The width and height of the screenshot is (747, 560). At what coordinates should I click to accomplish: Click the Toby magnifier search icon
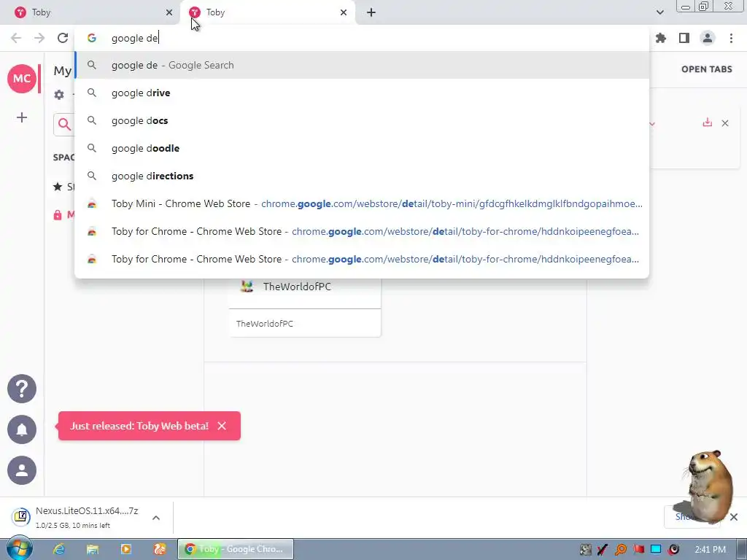(64, 125)
